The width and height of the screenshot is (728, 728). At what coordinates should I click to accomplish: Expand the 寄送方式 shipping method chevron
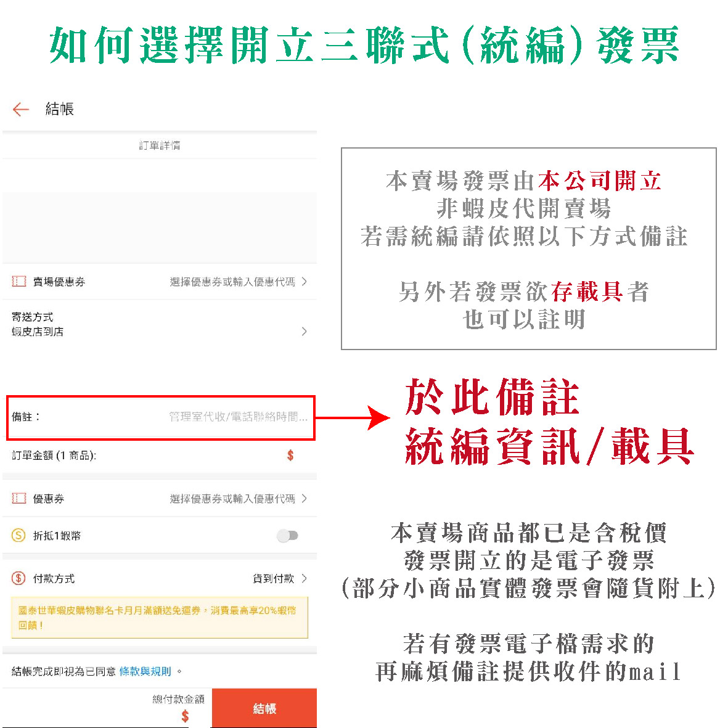coord(305,331)
